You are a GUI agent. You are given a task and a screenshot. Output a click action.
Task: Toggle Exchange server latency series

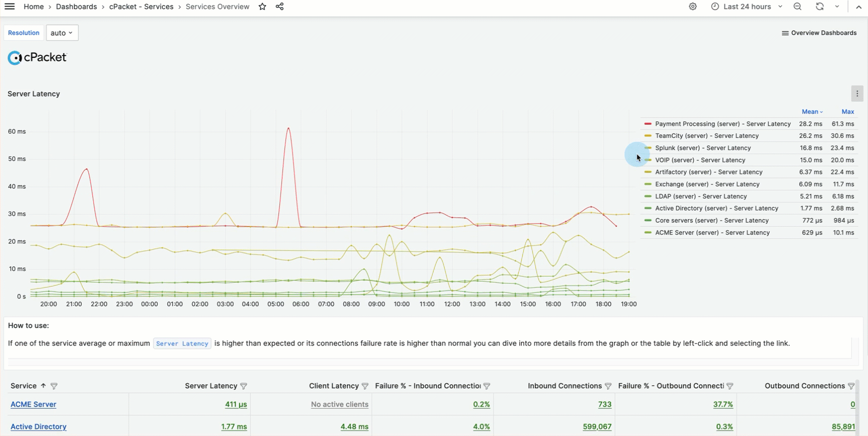(x=707, y=185)
